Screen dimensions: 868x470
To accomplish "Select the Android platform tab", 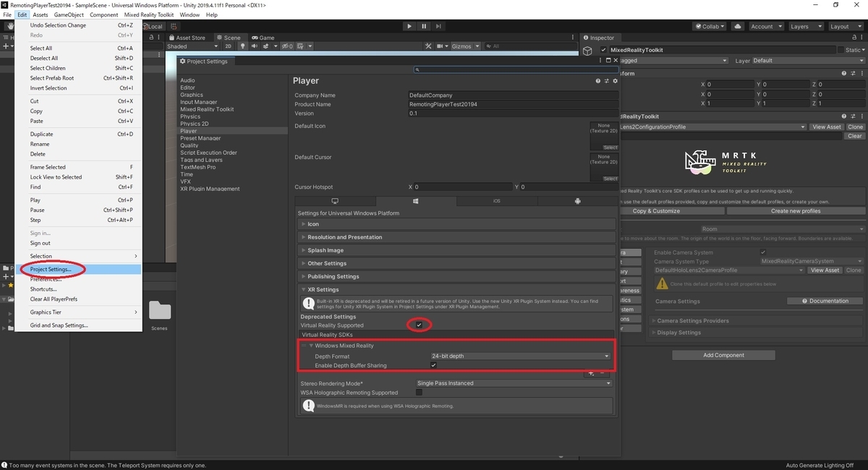I will tap(576, 200).
